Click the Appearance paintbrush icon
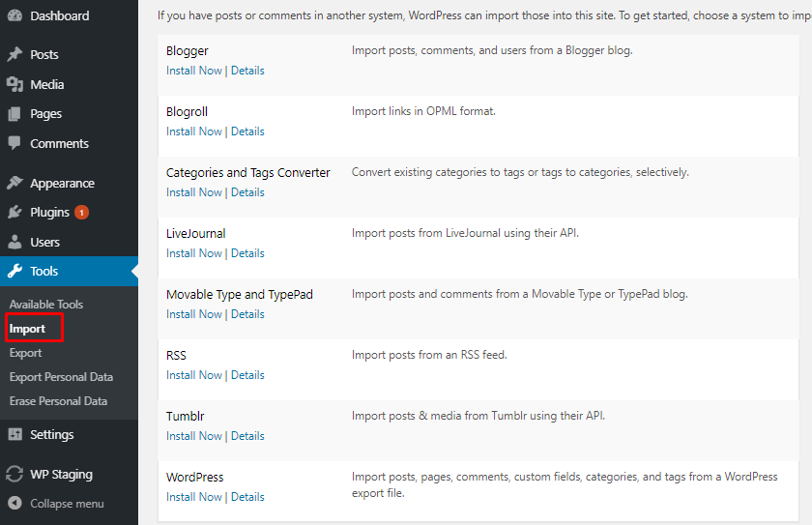Image resolution: width=812 pixels, height=525 pixels. [x=15, y=183]
